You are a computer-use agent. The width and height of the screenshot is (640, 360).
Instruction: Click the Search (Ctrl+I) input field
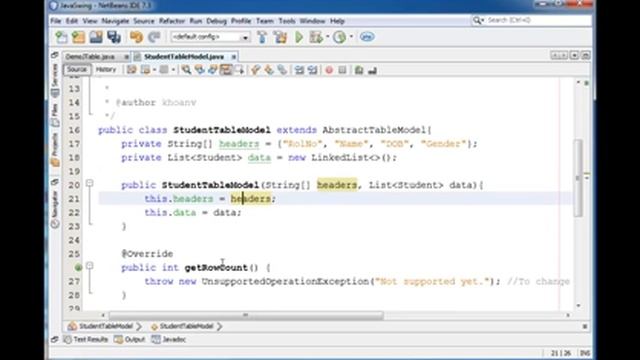click(532, 20)
